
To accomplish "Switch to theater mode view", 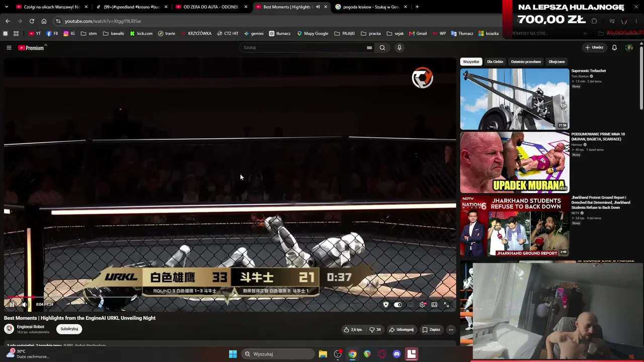I will tap(434, 305).
